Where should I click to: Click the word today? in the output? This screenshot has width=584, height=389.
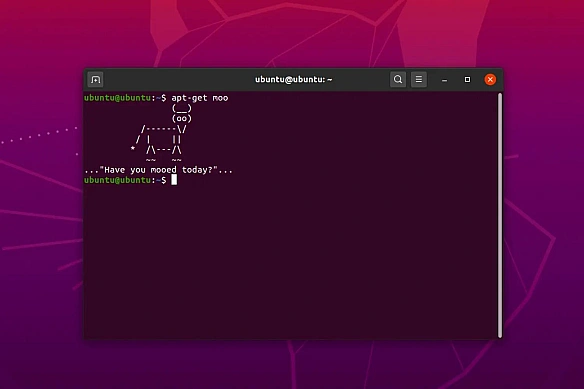[197, 170]
